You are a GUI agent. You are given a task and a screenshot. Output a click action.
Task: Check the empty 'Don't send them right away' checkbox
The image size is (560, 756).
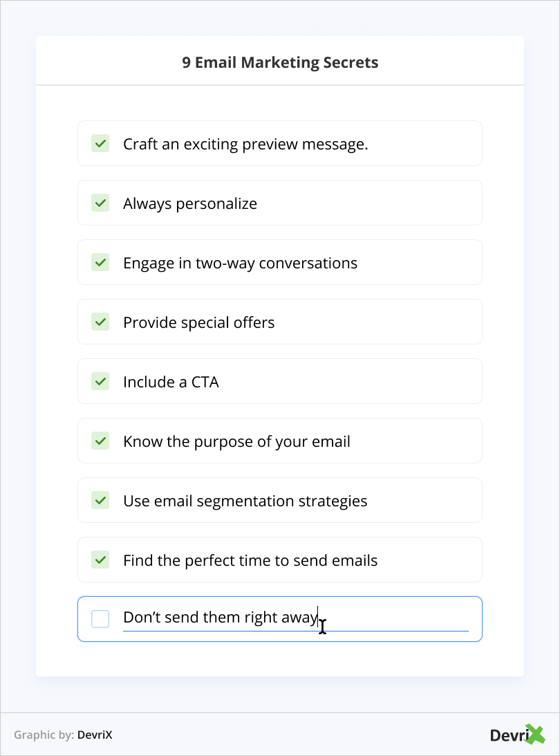100,619
